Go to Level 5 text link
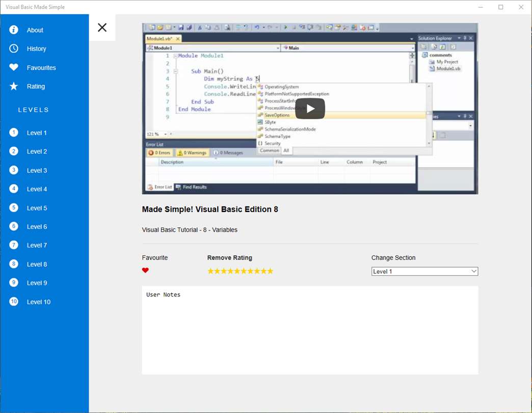The image size is (532, 413). click(x=37, y=208)
